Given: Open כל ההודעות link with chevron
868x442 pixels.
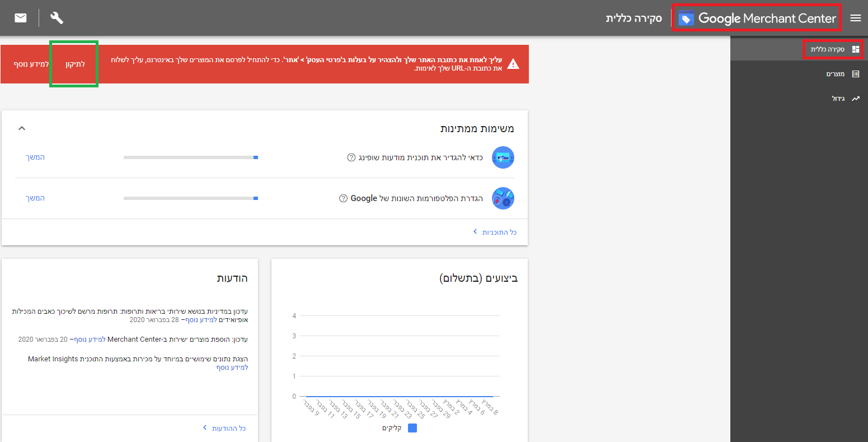Looking at the screenshot, I should (x=224, y=428).
